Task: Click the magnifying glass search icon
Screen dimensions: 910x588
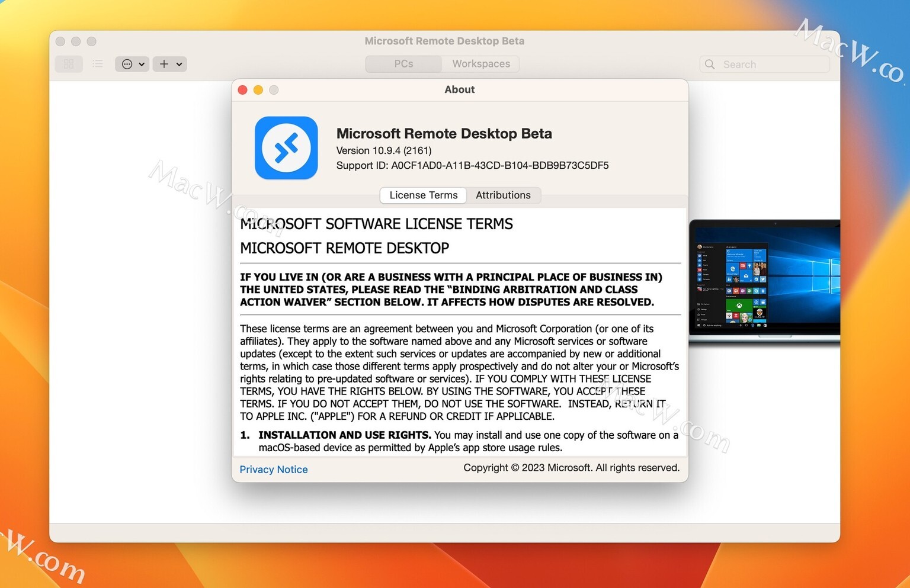Action: [710, 64]
